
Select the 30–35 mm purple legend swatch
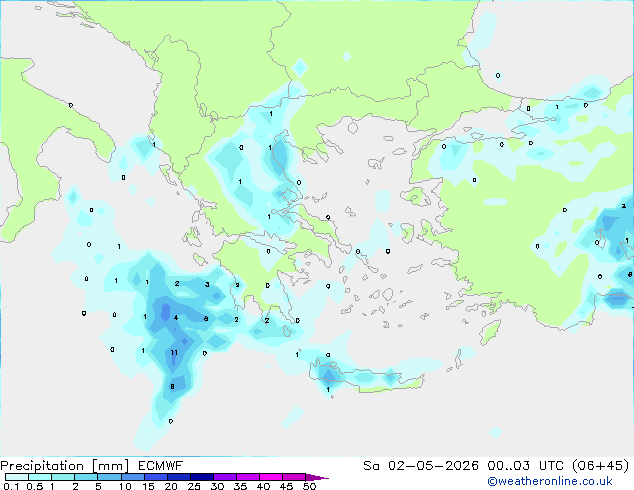[x=224, y=477]
